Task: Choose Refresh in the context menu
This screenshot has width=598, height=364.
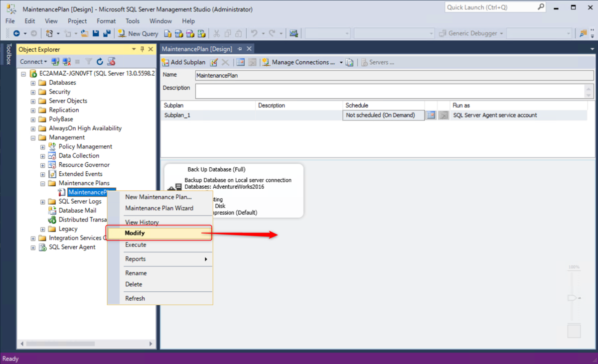Action: [x=160, y=298]
